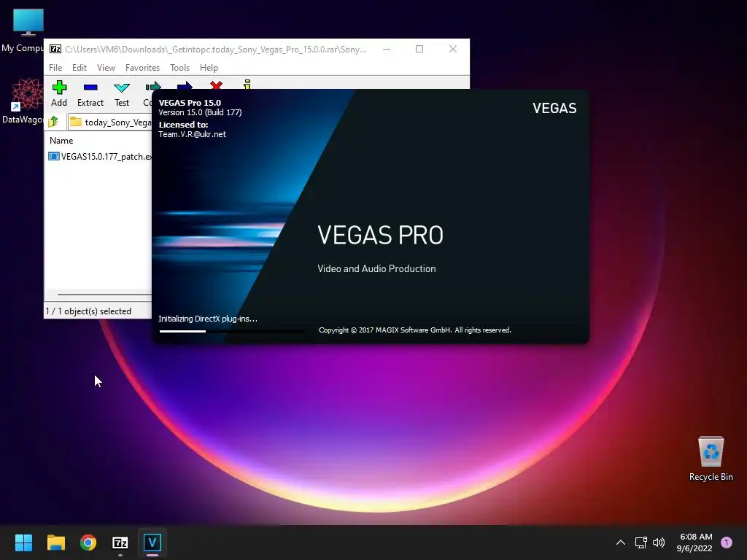Minimize the 7-Zip window

387,49
